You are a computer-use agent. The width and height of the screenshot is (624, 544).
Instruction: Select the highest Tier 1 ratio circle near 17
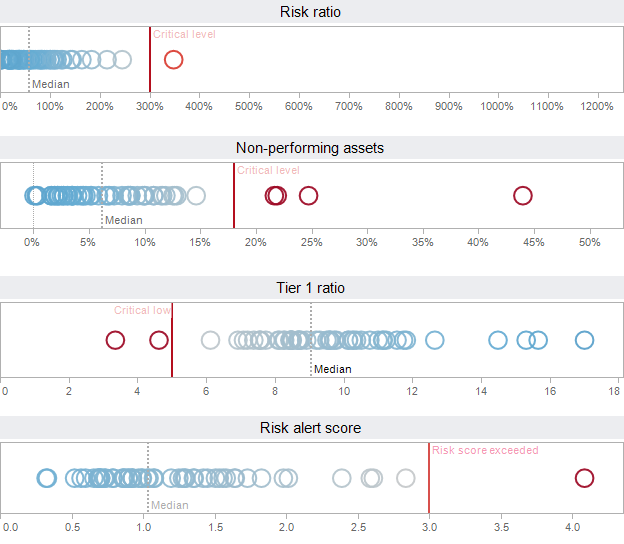(585, 340)
